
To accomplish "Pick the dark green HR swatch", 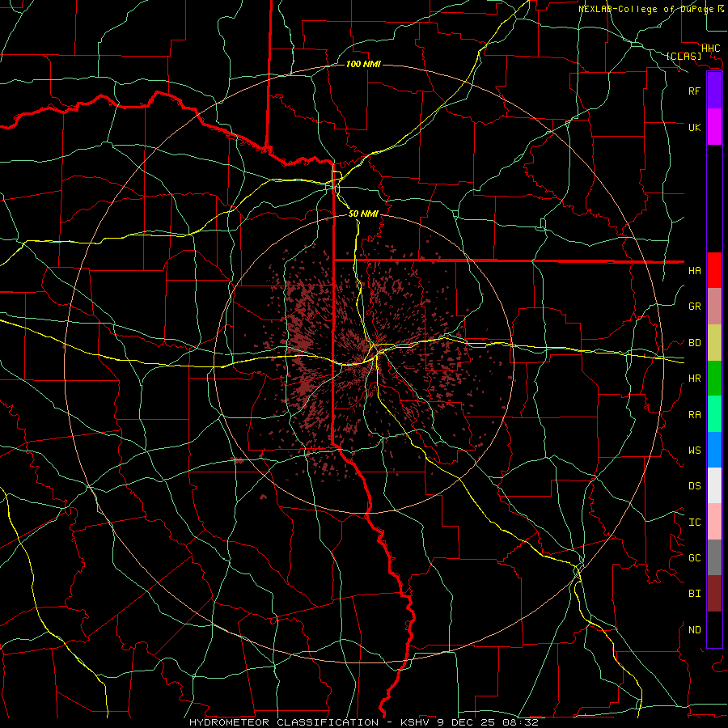I will pyautogui.click(x=714, y=378).
